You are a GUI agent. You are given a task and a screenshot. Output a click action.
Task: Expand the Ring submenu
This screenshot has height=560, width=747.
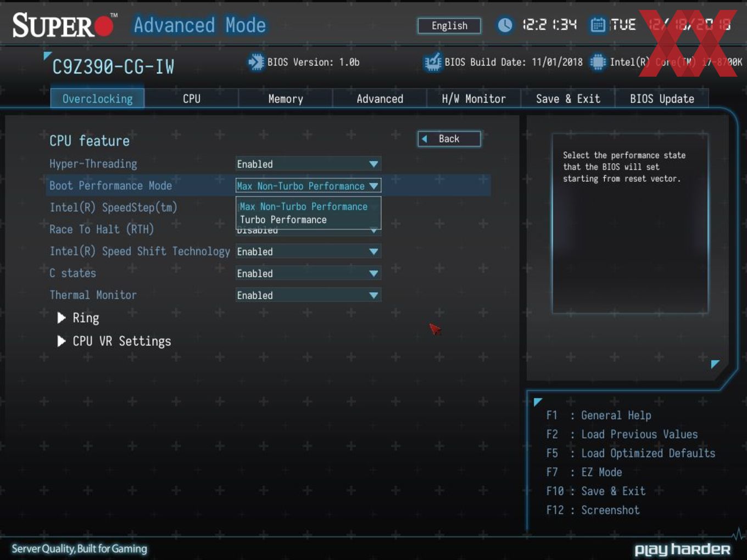79,318
